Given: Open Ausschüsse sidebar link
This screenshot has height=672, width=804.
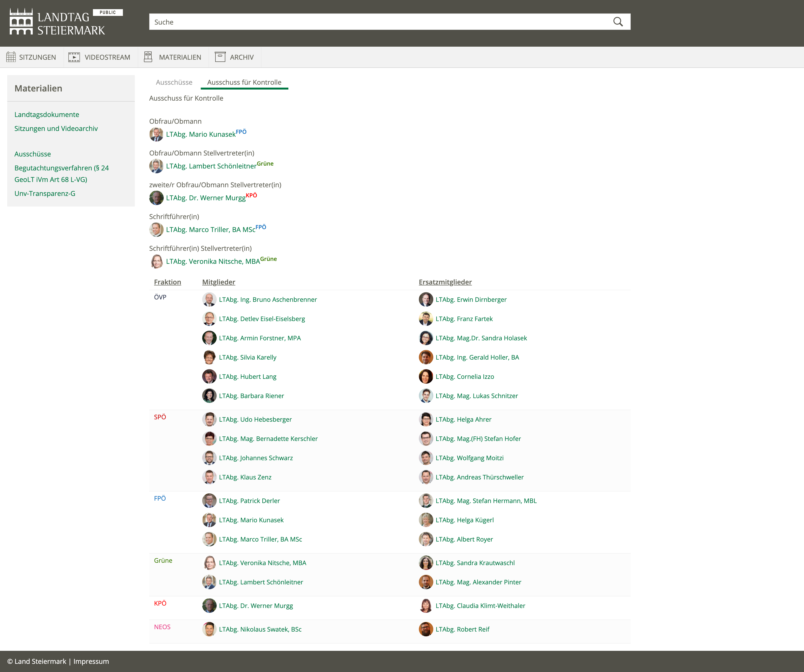Looking at the screenshot, I should [x=32, y=154].
